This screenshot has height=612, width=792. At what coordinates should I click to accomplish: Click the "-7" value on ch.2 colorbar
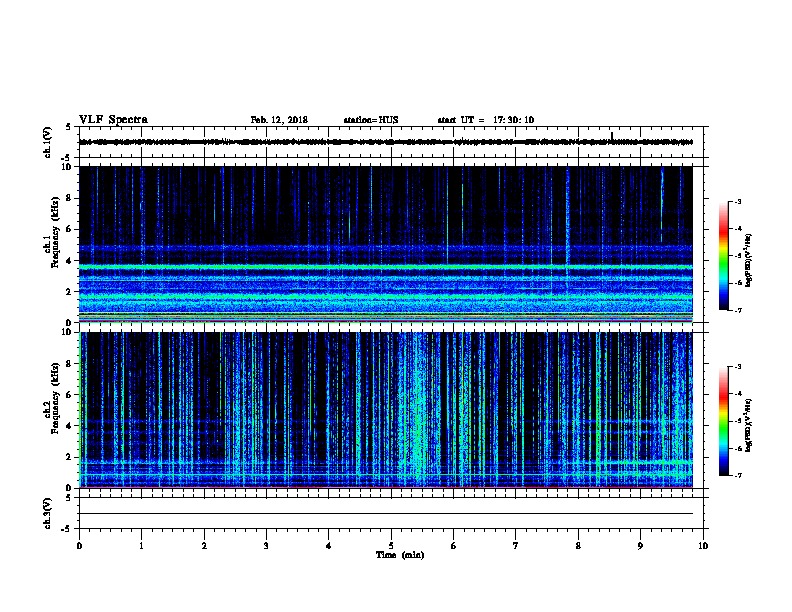[737, 475]
